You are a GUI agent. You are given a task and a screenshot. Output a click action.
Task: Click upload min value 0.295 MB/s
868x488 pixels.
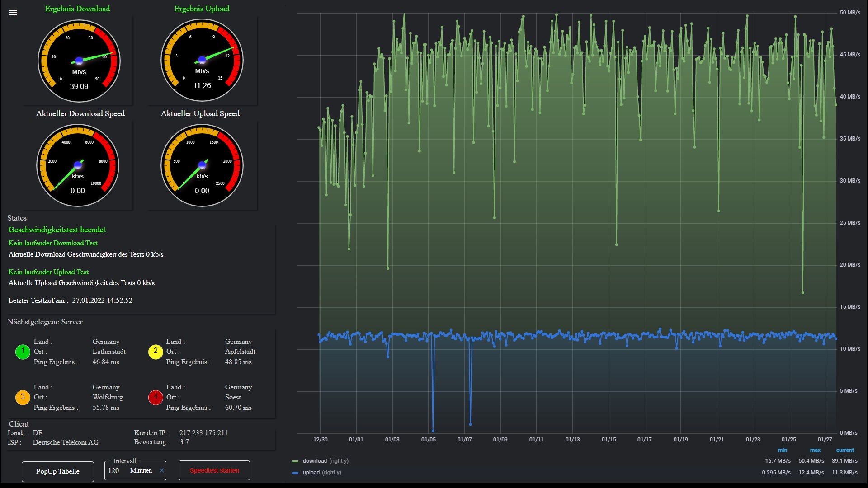[x=776, y=473]
